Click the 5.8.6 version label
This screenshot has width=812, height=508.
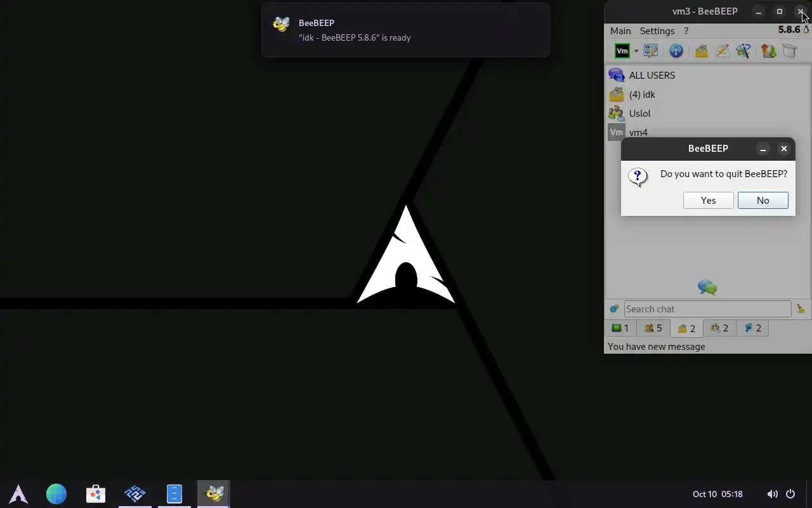point(789,29)
